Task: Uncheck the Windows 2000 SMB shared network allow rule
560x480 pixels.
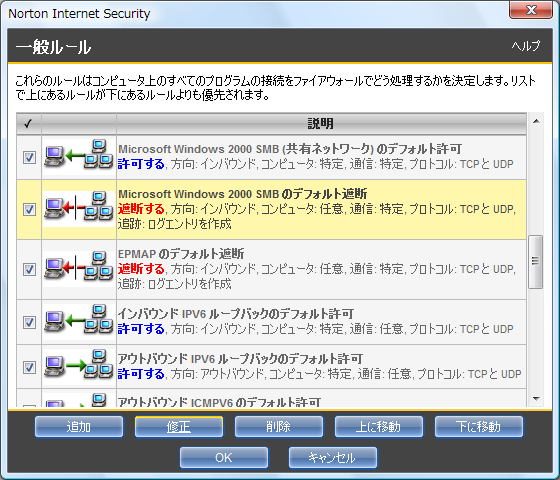Action: 29,157
